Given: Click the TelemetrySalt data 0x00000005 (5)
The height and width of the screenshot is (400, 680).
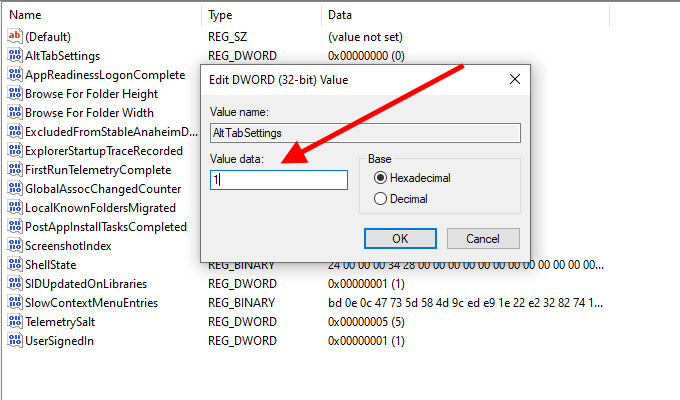Looking at the screenshot, I should click(366, 322).
